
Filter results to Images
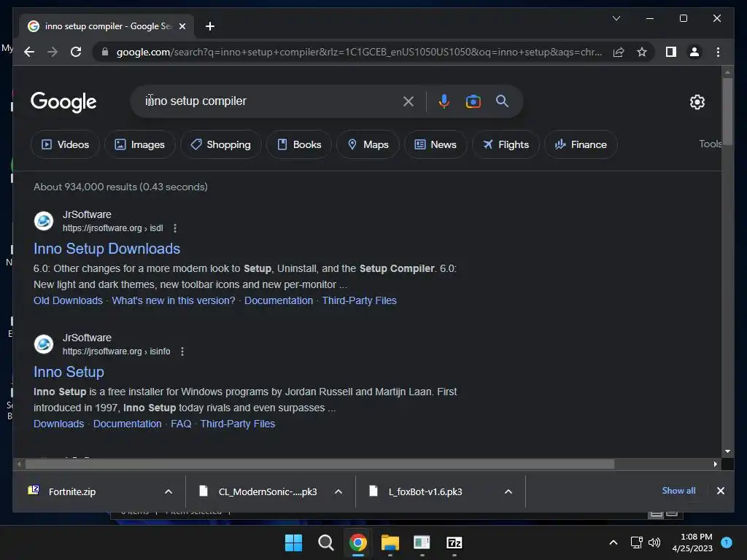pyautogui.click(x=139, y=144)
